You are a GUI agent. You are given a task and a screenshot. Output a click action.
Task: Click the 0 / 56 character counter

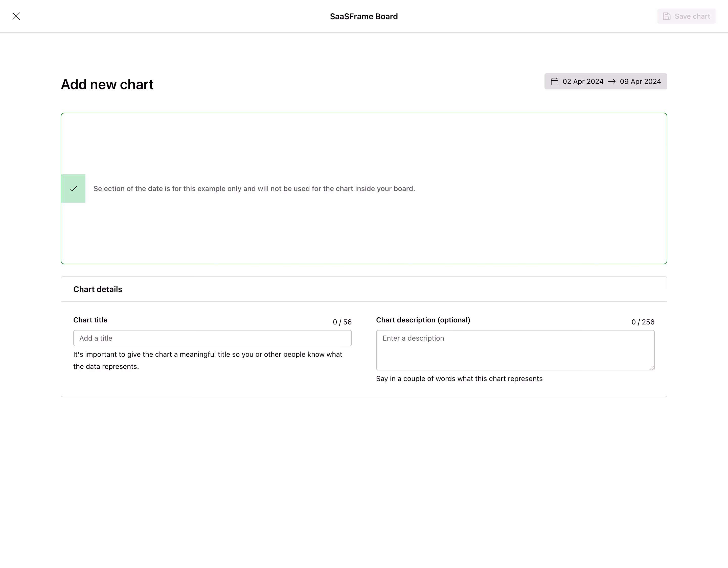coord(342,322)
